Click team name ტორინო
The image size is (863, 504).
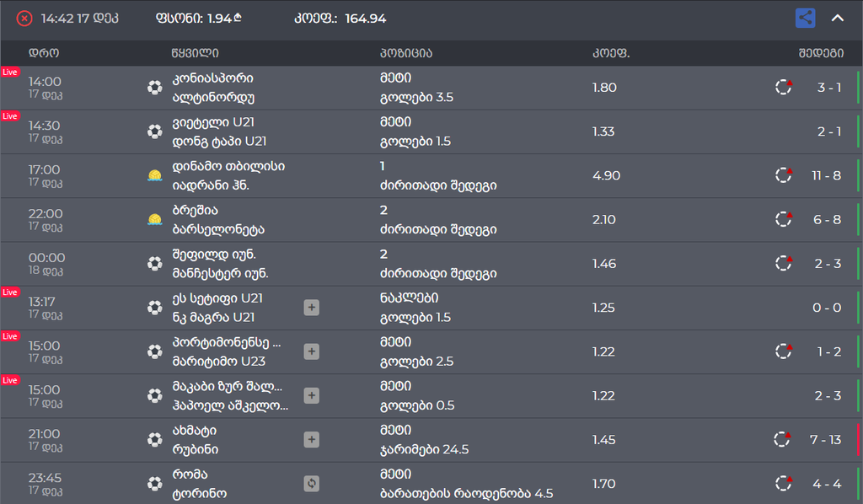tap(199, 494)
